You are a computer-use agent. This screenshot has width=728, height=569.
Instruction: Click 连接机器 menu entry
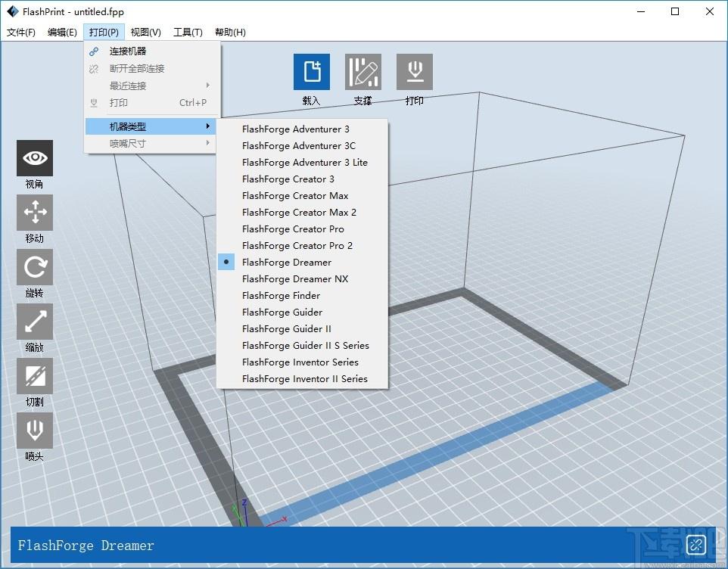[151, 51]
